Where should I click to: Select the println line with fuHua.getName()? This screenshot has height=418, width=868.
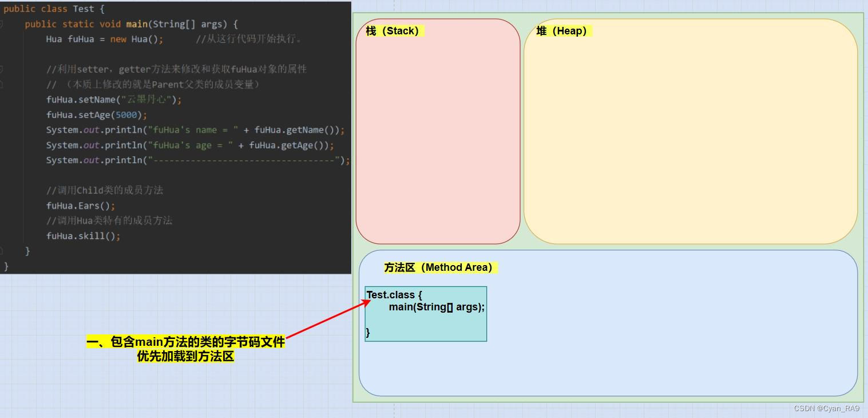tap(196, 130)
